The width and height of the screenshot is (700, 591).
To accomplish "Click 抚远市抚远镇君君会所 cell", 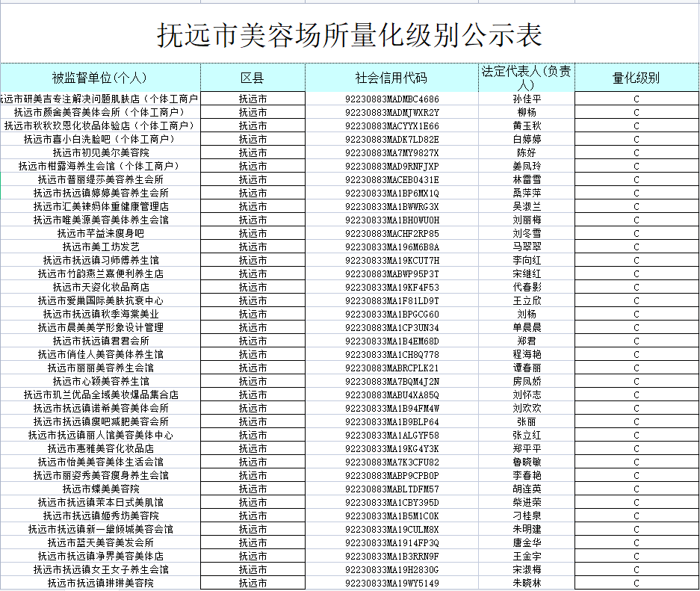I will (101, 341).
